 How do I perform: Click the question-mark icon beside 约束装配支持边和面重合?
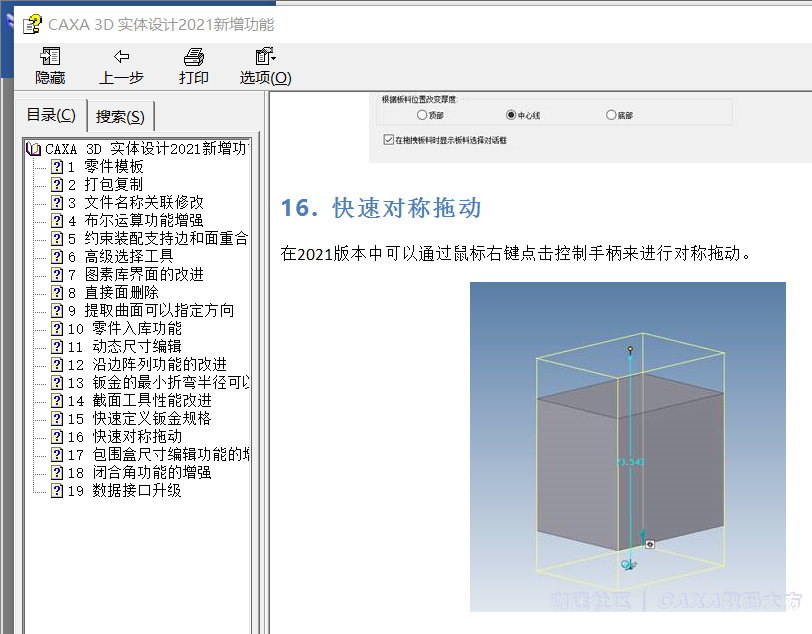tap(57, 239)
